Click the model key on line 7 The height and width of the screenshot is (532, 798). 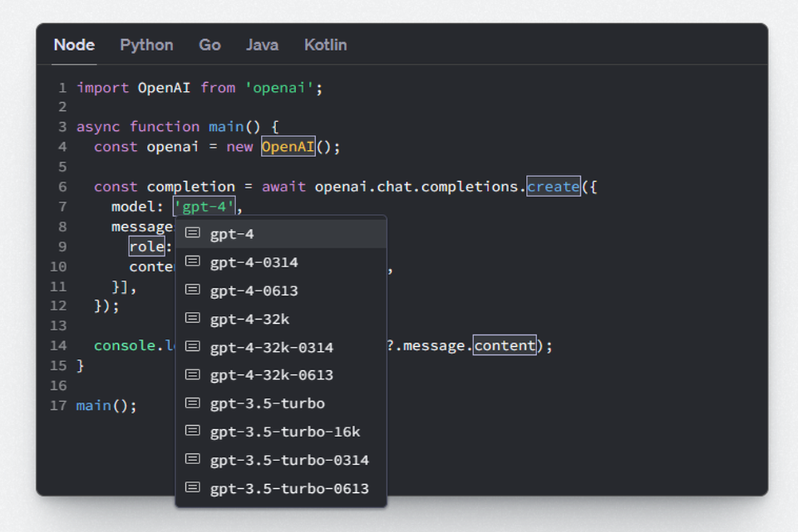133,207
